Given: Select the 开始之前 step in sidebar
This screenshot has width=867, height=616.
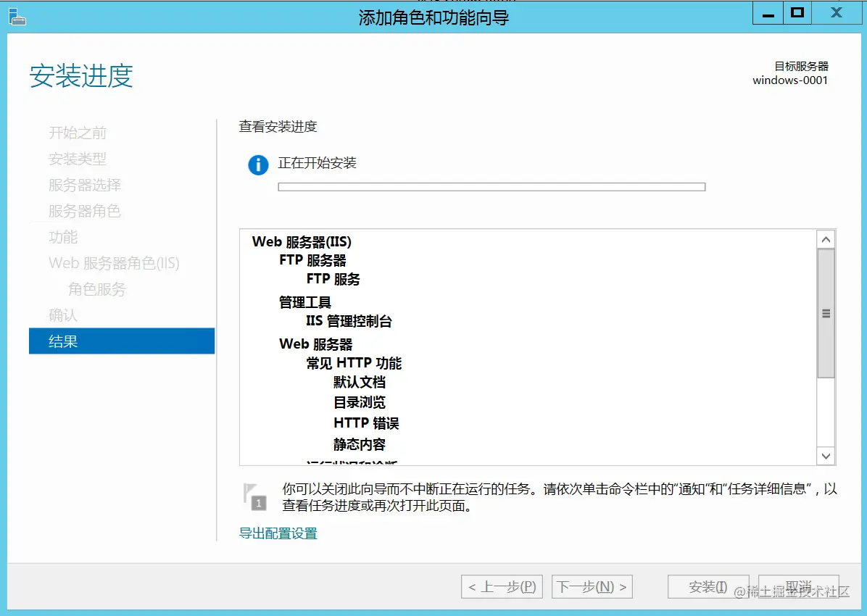Looking at the screenshot, I should point(78,133).
